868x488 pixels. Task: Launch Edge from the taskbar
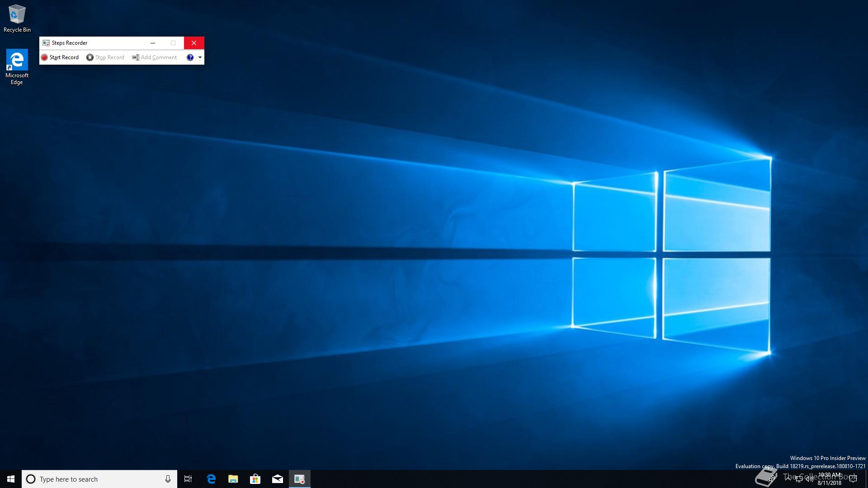coord(211,479)
